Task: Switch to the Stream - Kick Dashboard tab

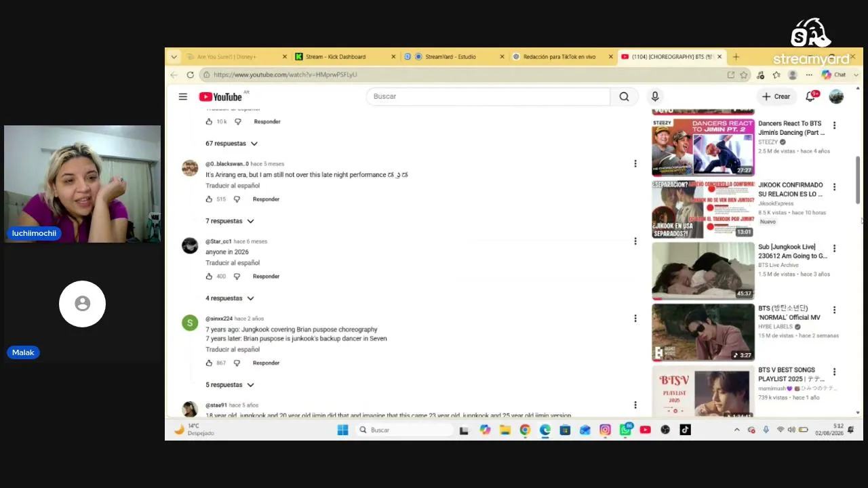Action: pos(344,57)
